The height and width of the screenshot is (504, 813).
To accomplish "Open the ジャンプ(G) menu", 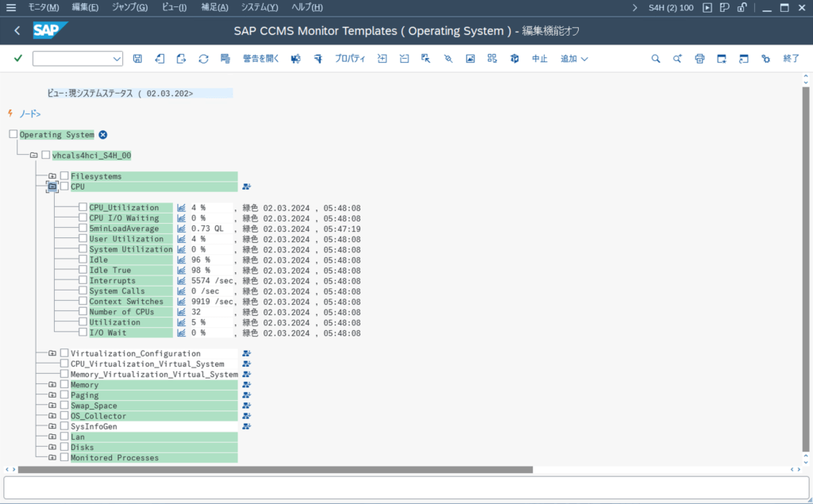I will pyautogui.click(x=129, y=8).
